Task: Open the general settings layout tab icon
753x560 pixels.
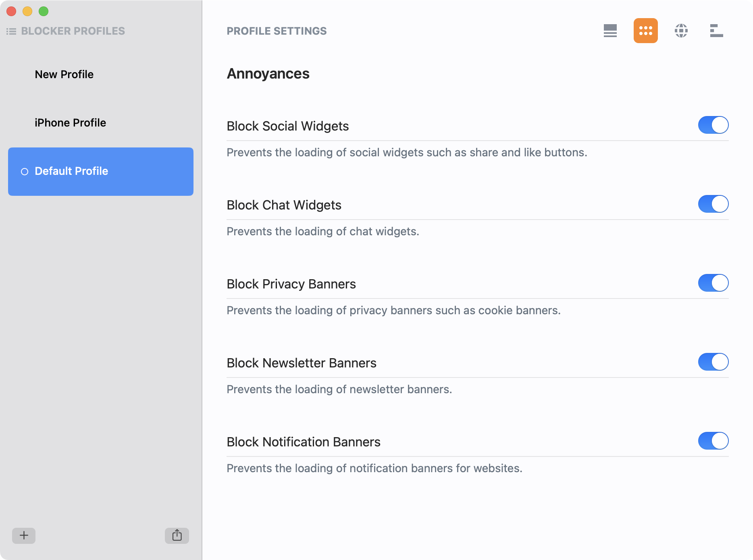Action: [610, 31]
